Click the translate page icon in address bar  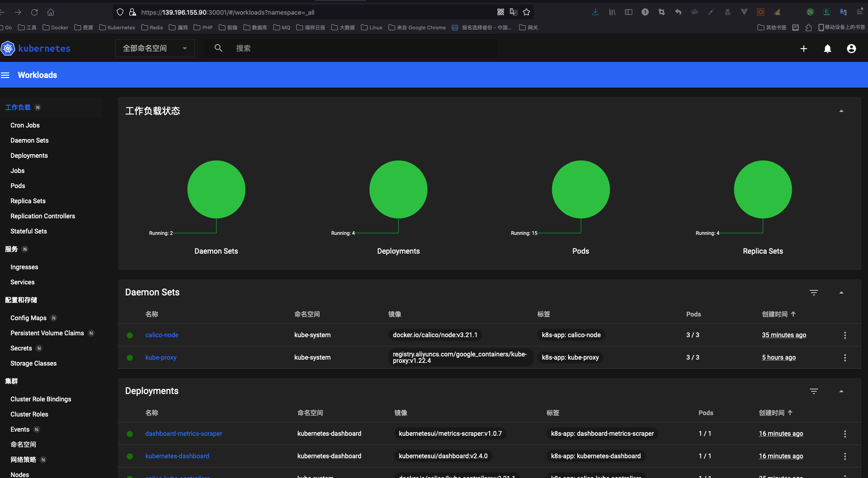[514, 12]
